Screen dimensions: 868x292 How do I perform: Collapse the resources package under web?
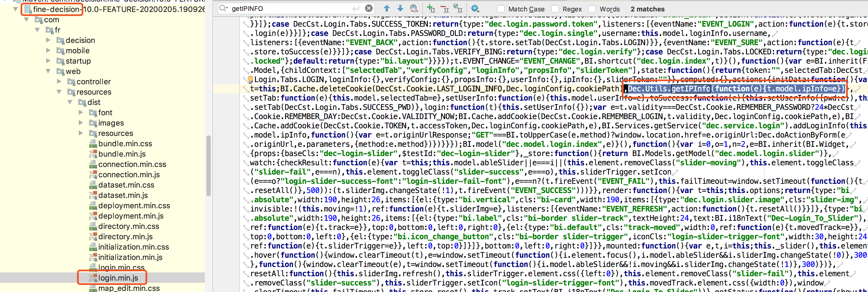pos(59,92)
